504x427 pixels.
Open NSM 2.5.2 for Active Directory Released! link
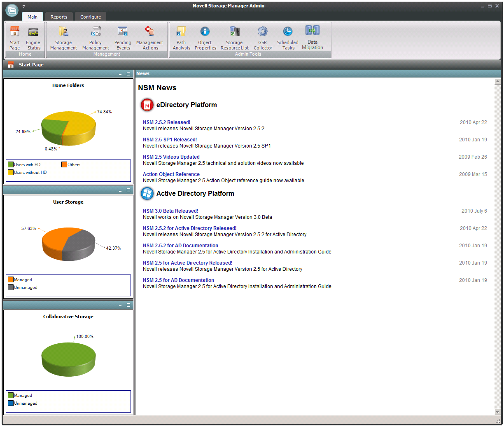pyautogui.click(x=189, y=228)
